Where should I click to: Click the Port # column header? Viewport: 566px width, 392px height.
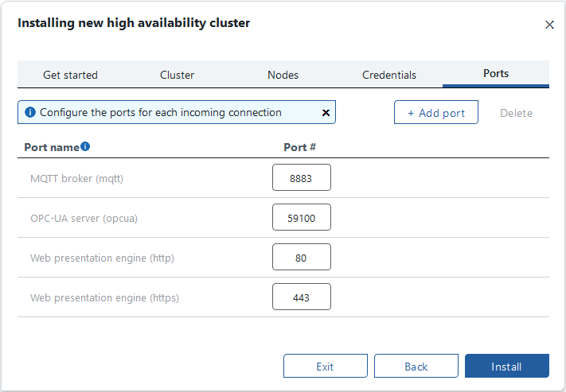(x=299, y=147)
